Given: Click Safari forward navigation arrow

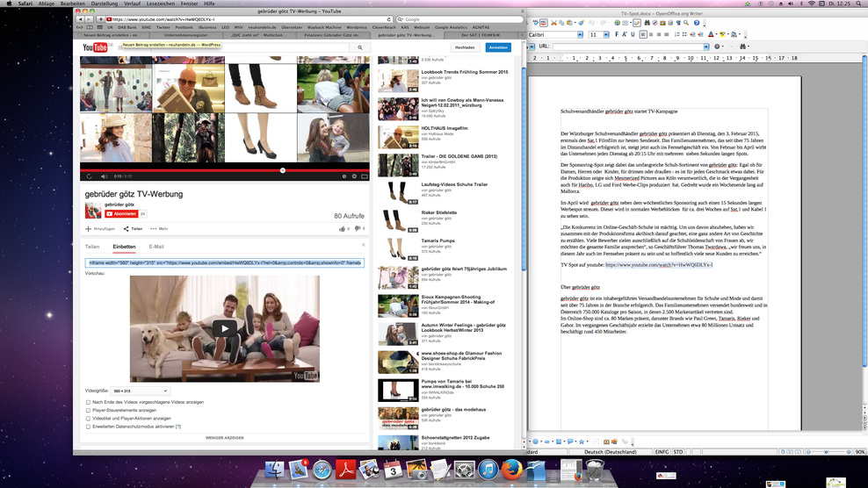Looking at the screenshot, I should pos(89,19).
